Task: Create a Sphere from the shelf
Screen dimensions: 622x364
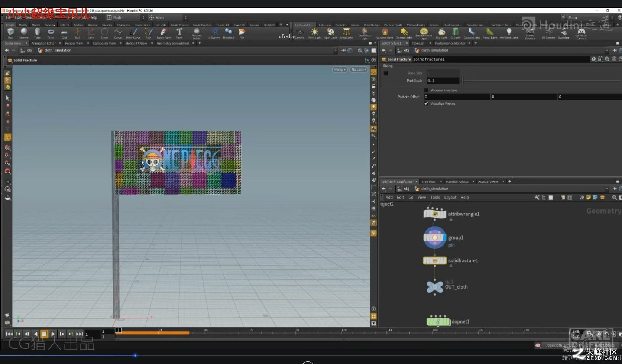Action: 24,33
